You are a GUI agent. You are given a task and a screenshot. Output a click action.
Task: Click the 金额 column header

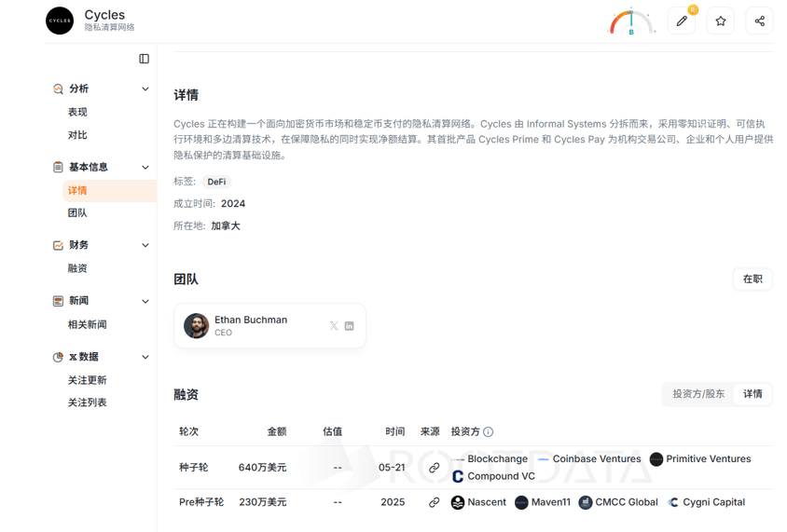[x=277, y=431]
